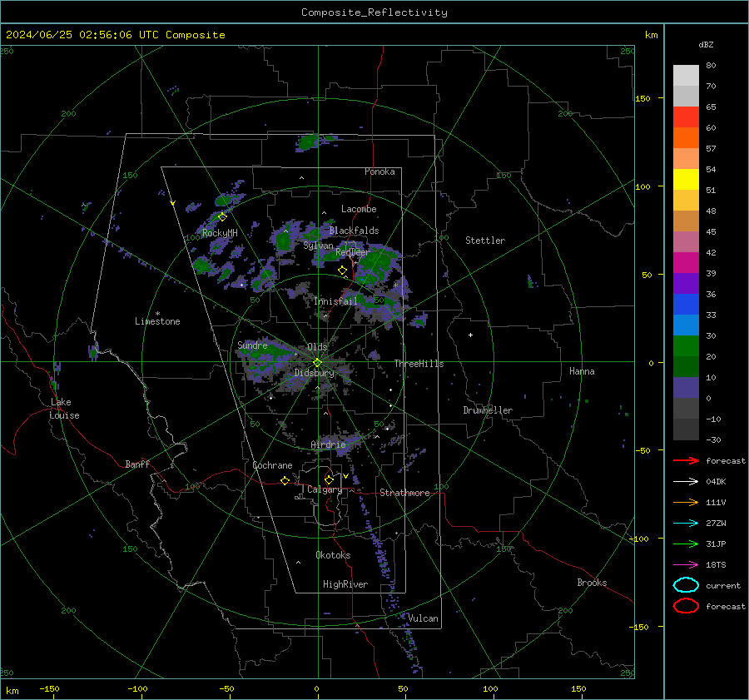749x700 pixels.
Task: Click the yellow diamond marker below RedDeer
Action: coord(342,271)
